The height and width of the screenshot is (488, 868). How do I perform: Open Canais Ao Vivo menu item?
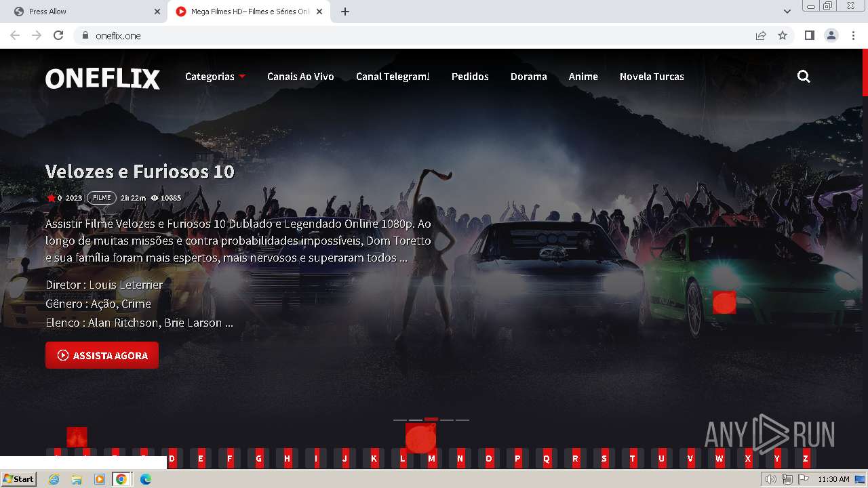coord(300,77)
